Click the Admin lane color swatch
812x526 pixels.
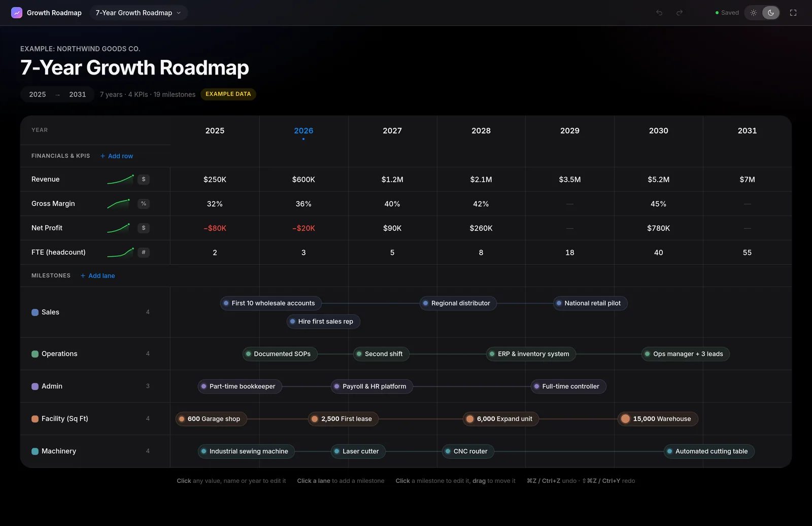[x=35, y=387]
